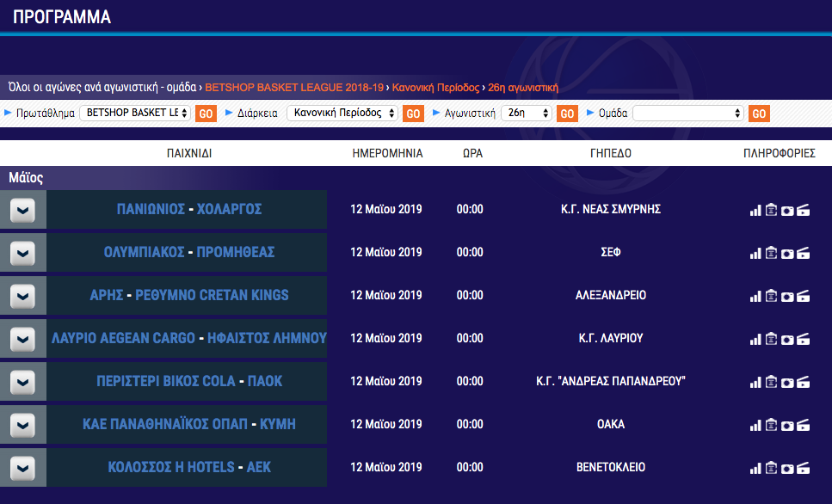Open the Διάρκεια dropdown
The width and height of the screenshot is (832, 504).
[342, 114]
